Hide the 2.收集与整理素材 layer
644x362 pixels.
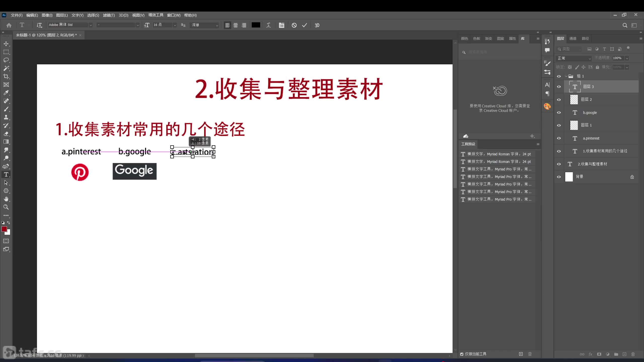(x=559, y=164)
